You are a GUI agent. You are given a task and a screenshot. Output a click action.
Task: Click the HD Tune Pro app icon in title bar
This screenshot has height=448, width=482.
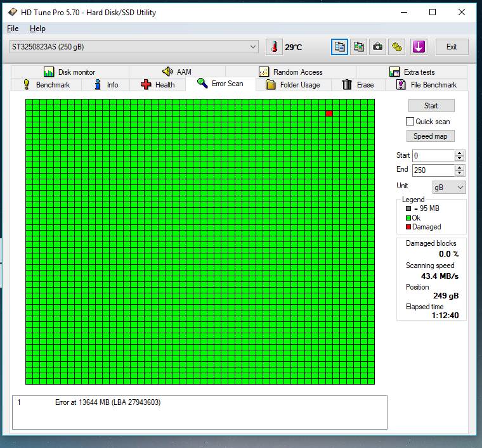pos(13,12)
